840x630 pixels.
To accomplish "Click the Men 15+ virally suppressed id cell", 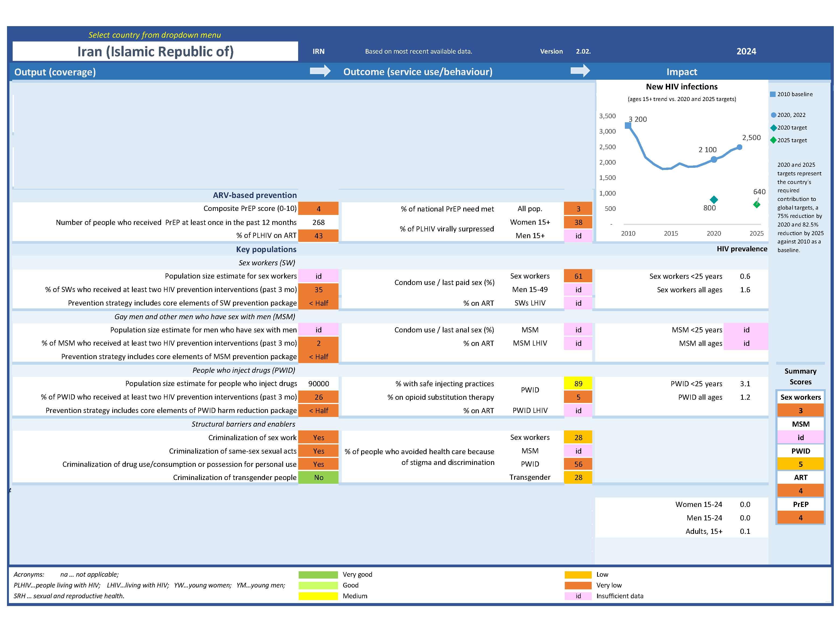I will click(x=578, y=235).
